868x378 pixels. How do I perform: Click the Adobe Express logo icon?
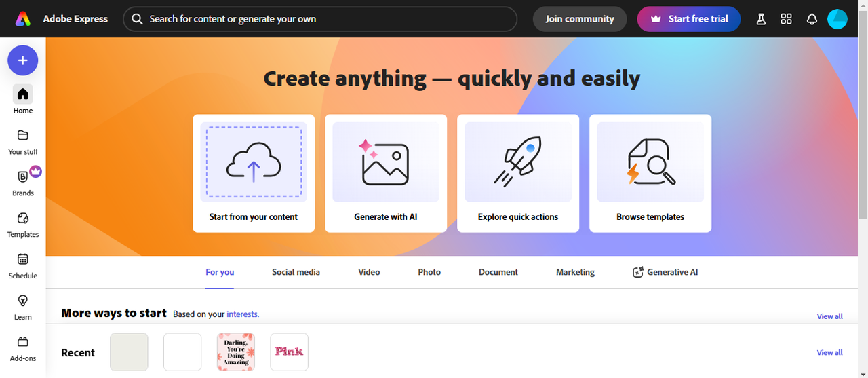point(23,19)
